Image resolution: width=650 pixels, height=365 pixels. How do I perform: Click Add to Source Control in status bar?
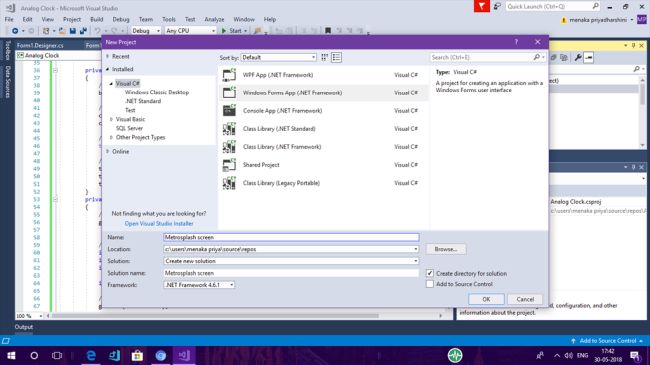tap(608, 341)
